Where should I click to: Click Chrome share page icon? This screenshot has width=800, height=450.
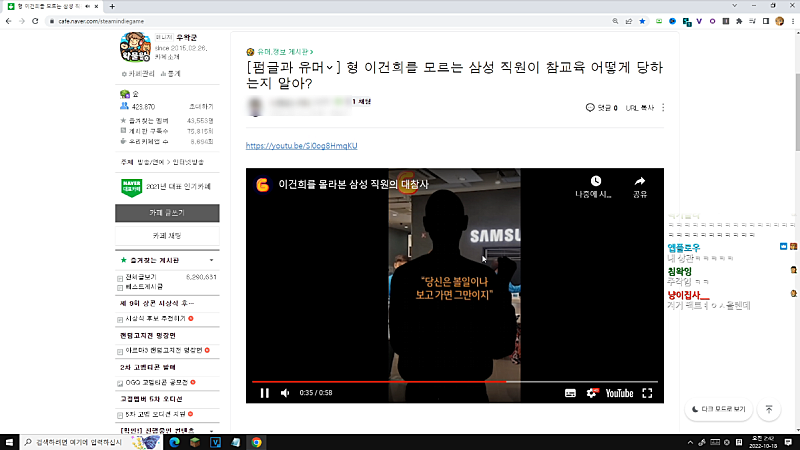coord(629,21)
